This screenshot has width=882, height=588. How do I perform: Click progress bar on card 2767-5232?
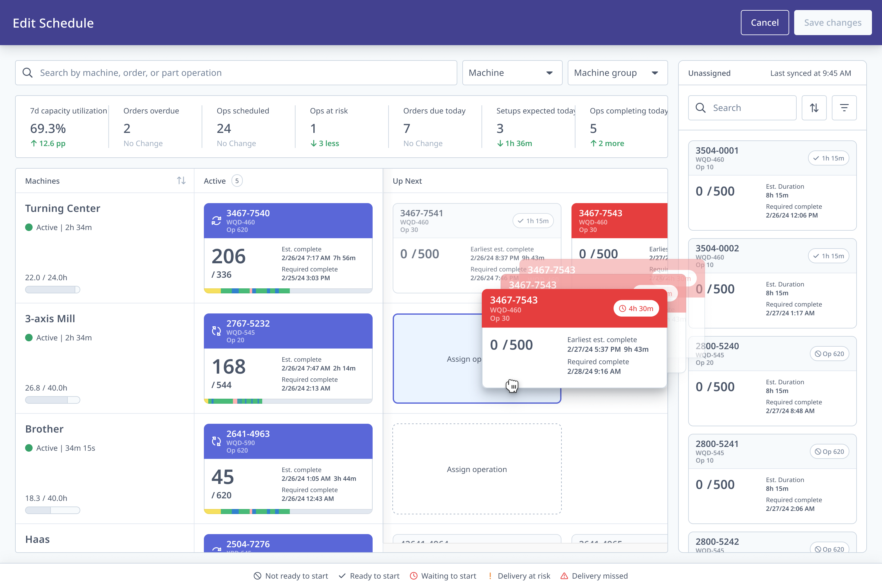(288, 401)
